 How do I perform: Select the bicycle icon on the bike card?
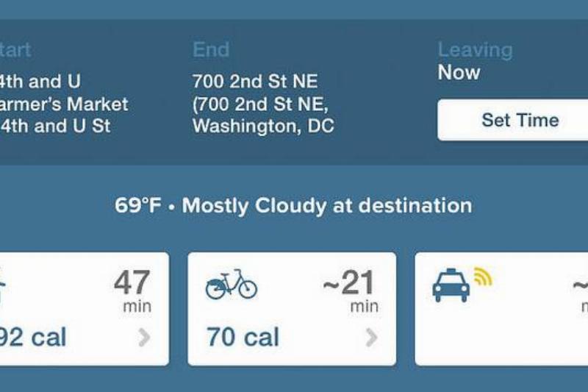coord(232,284)
